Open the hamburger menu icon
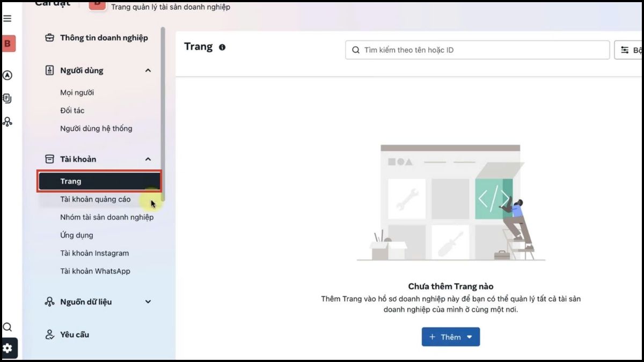Screen dimensions: 644x362 pos(7,19)
